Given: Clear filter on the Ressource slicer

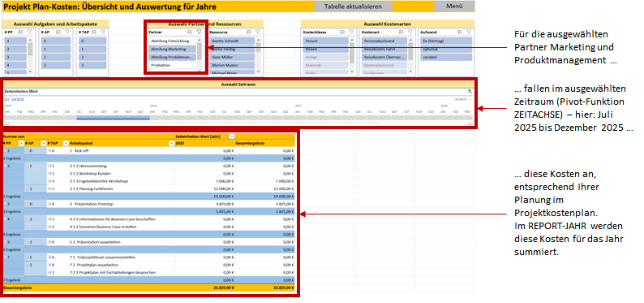Looking at the screenshot, I should (x=257, y=32).
